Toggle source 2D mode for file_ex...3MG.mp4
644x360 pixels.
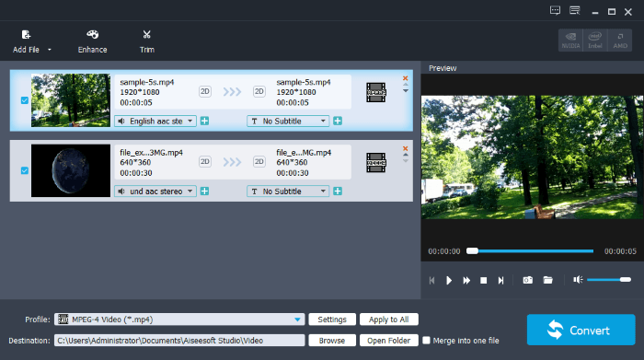click(205, 161)
